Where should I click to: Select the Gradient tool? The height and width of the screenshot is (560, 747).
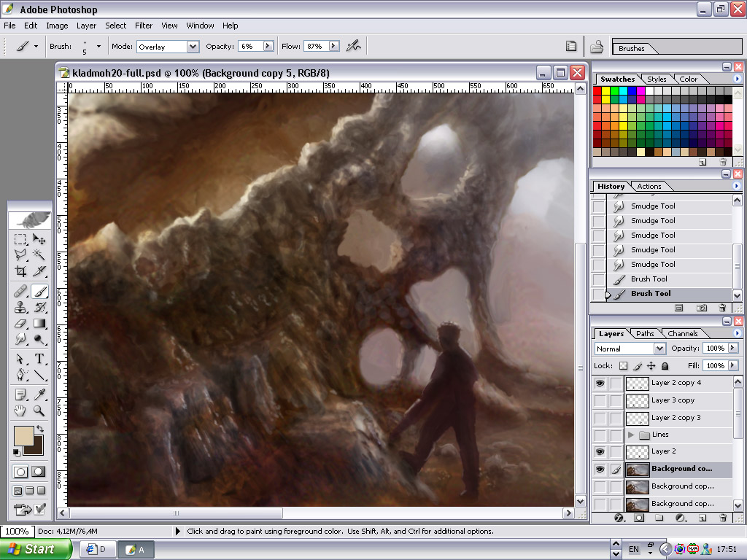39,324
